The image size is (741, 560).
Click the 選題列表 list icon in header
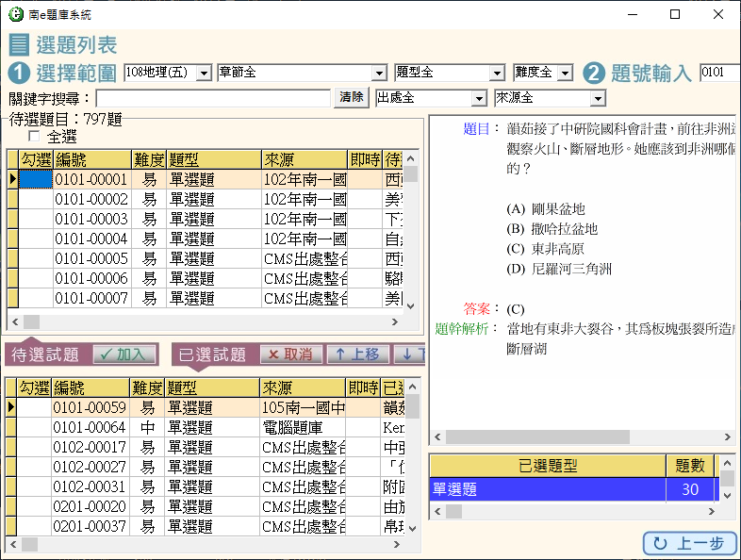coord(19,44)
